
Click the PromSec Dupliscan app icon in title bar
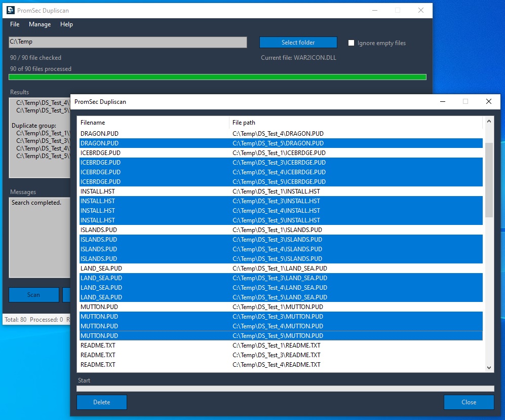(11, 10)
